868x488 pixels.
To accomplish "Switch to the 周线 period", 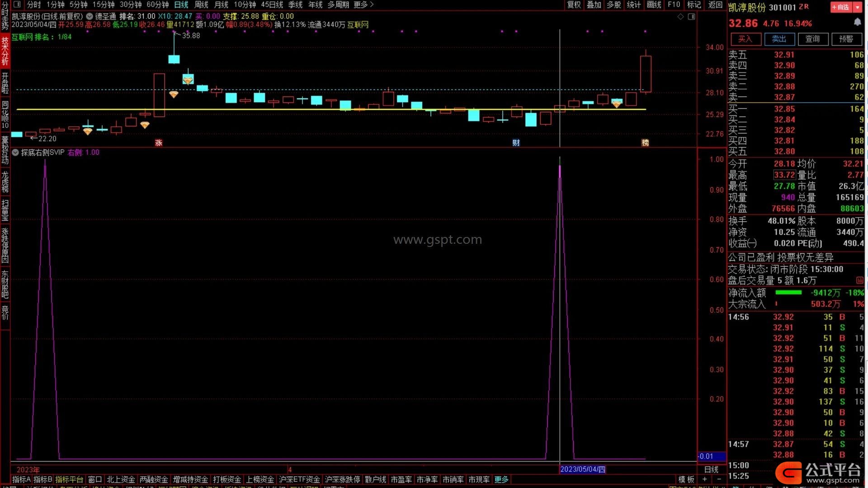I will point(201,5).
